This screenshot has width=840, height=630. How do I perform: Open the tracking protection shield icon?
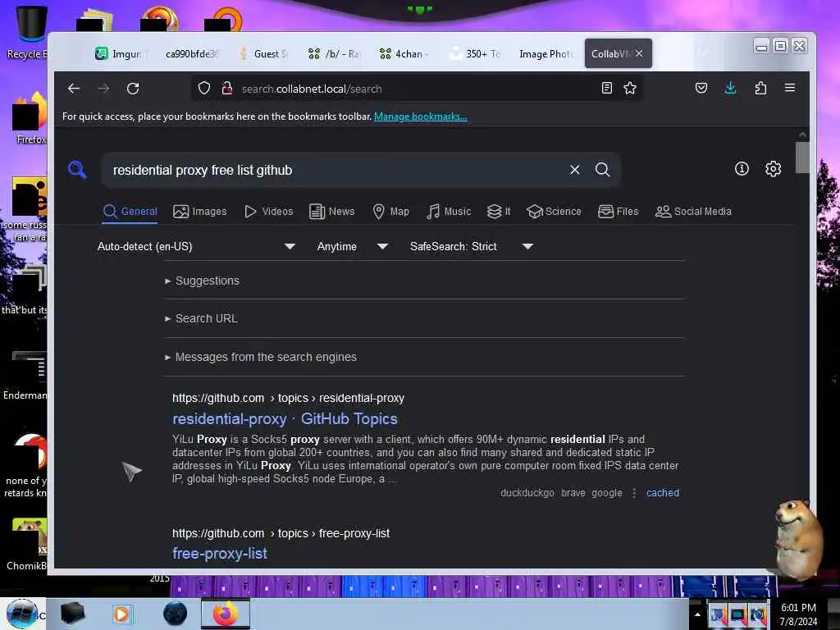[x=204, y=88]
